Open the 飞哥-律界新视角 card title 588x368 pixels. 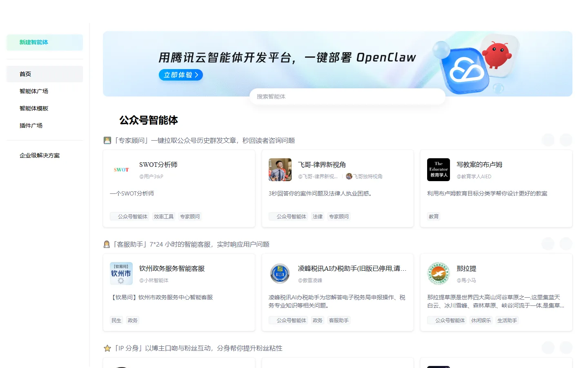[x=322, y=165]
